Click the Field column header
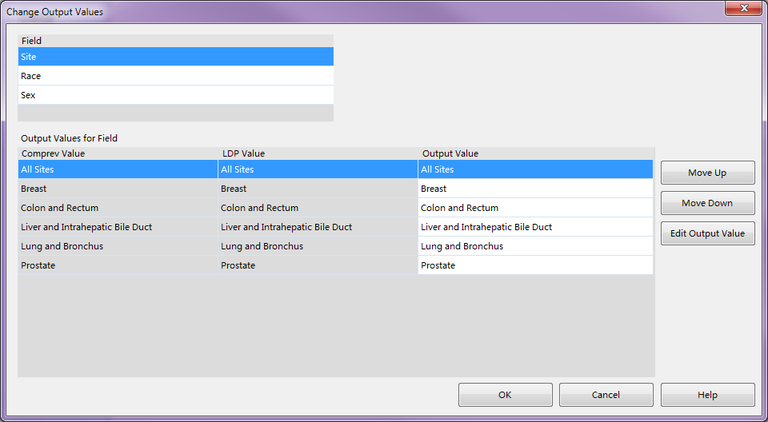The height and width of the screenshot is (422, 768). click(175, 41)
